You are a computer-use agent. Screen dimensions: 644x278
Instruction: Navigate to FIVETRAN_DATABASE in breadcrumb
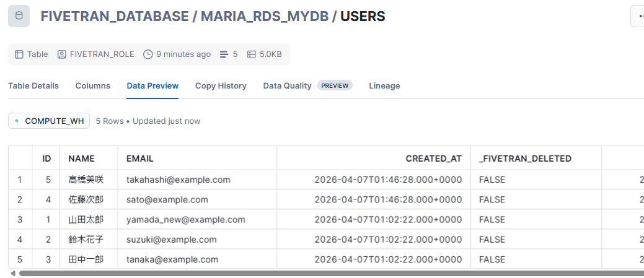115,17
